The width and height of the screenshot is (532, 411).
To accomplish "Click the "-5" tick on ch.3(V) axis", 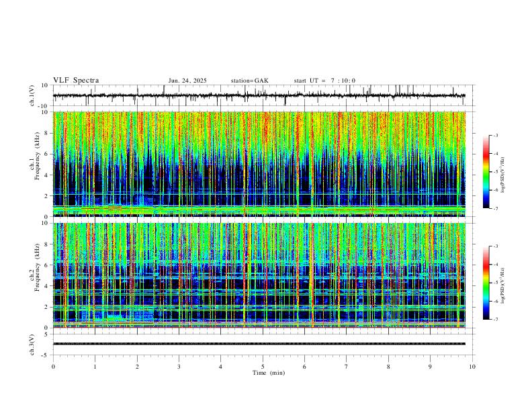I will click(46, 355).
